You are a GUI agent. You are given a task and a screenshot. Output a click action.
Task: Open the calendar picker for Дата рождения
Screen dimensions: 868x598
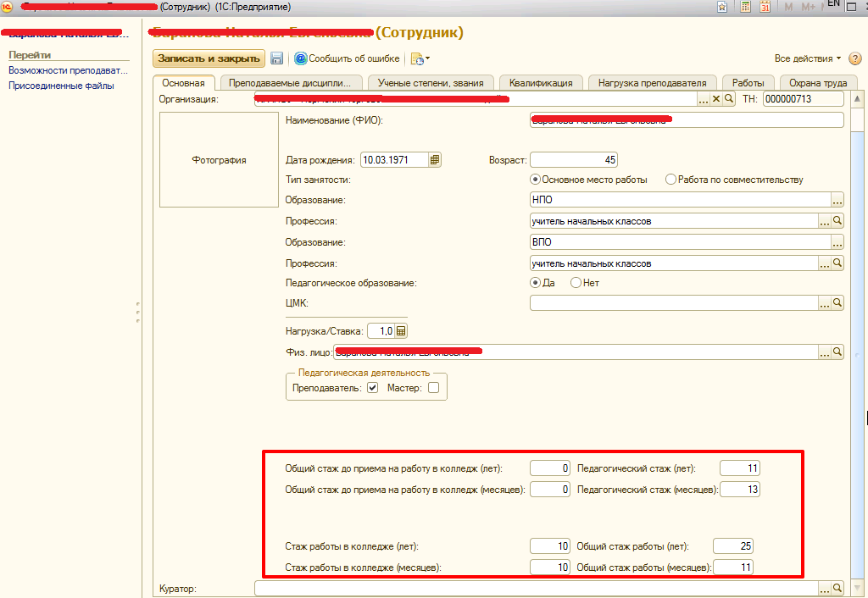click(435, 159)
